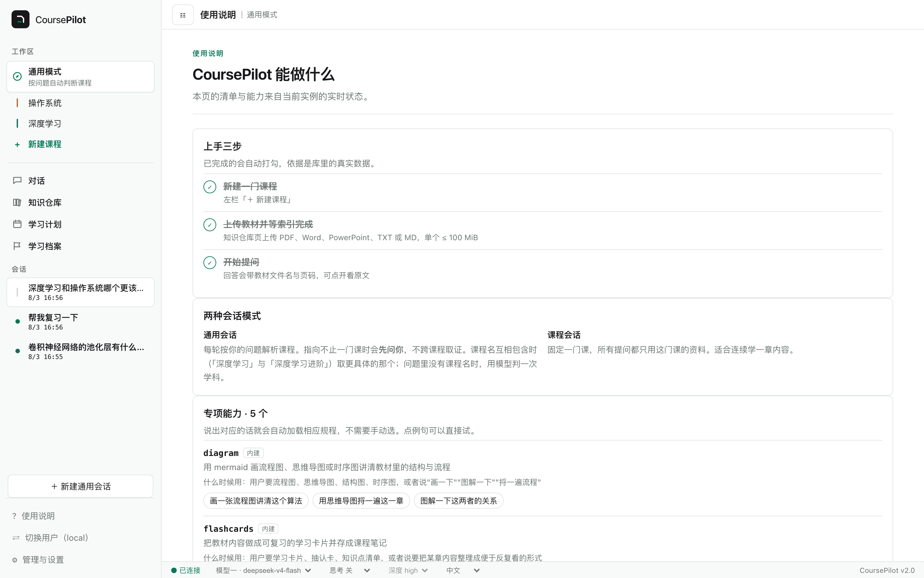Click the diagram skill name

(221, 453)
